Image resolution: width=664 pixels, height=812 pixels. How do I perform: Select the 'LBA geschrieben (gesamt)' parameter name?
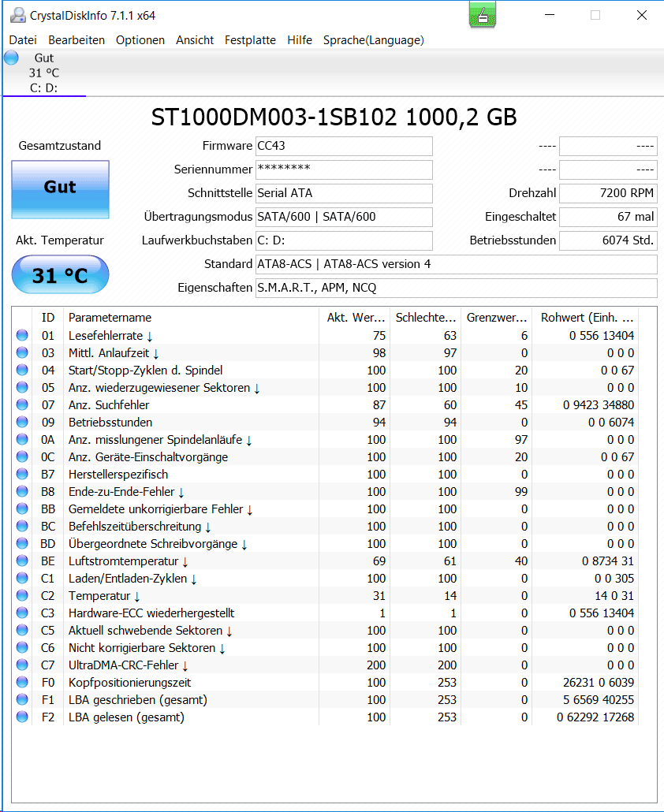pos(138,700)
